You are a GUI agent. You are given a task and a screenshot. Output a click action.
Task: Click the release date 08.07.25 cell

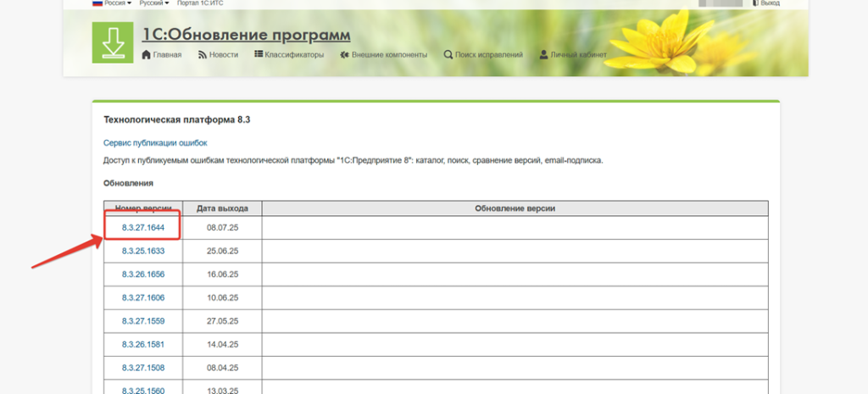223,227
